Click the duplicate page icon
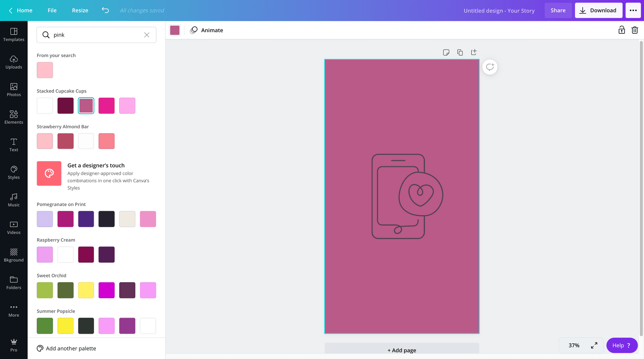Screen dimensions: 644x359 pyautogui.click(x=460, y=52)
